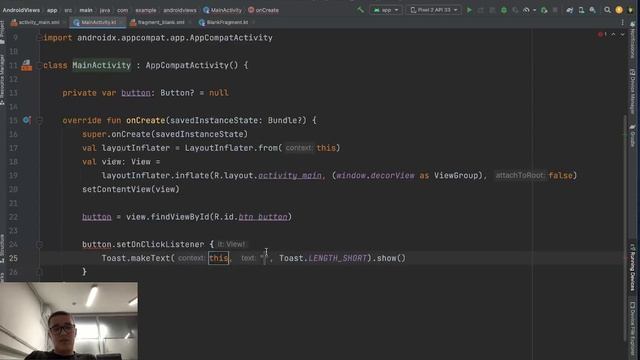The height and width of the screenshot is (360, 640).
Task: Click the override gutter icon on onCreate line
Action: click(27, 120)
